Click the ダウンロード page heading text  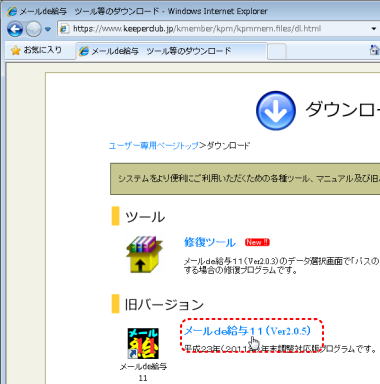tap(342, 110)
